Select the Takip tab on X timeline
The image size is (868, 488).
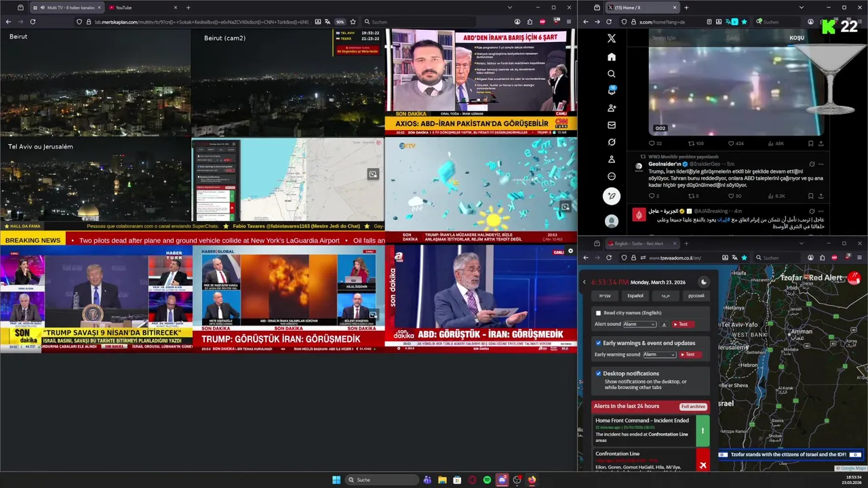tap(732, 38)
